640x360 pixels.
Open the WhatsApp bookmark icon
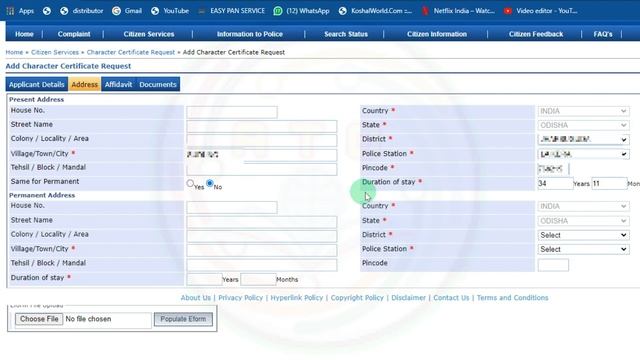278,11
